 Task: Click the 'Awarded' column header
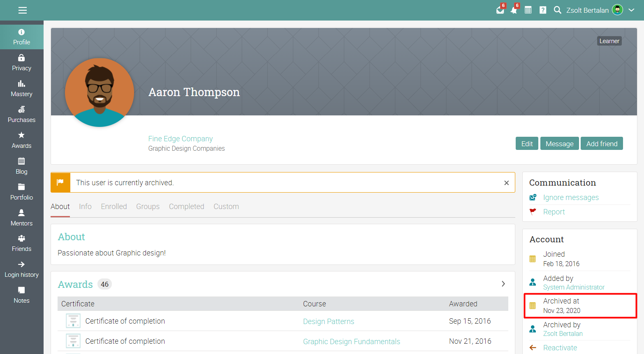point(463,304)
